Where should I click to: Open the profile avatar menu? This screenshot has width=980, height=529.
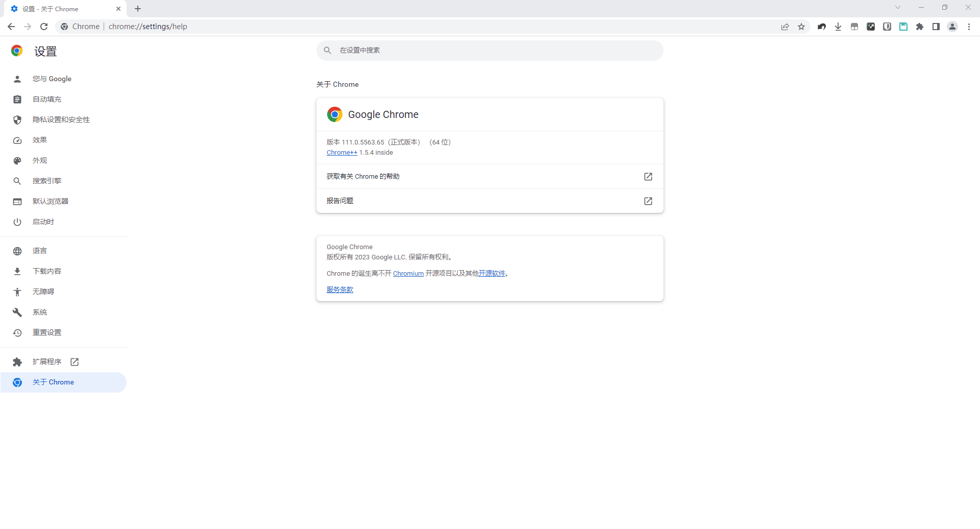click(952, 27)
